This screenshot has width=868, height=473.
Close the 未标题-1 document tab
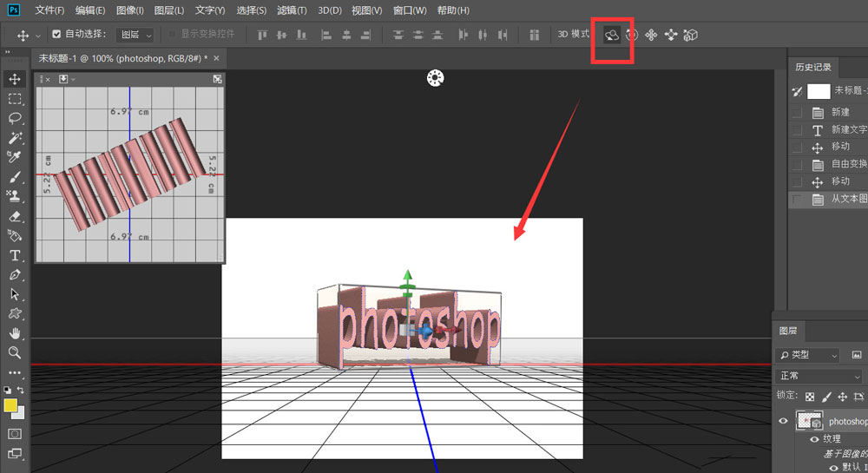tap(216, 58)
